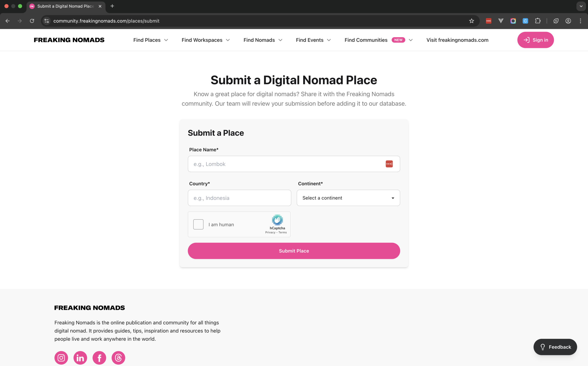Check the "I am human" hCaptcha box
This screenshot has width=588, height=366.
point(198,224)
